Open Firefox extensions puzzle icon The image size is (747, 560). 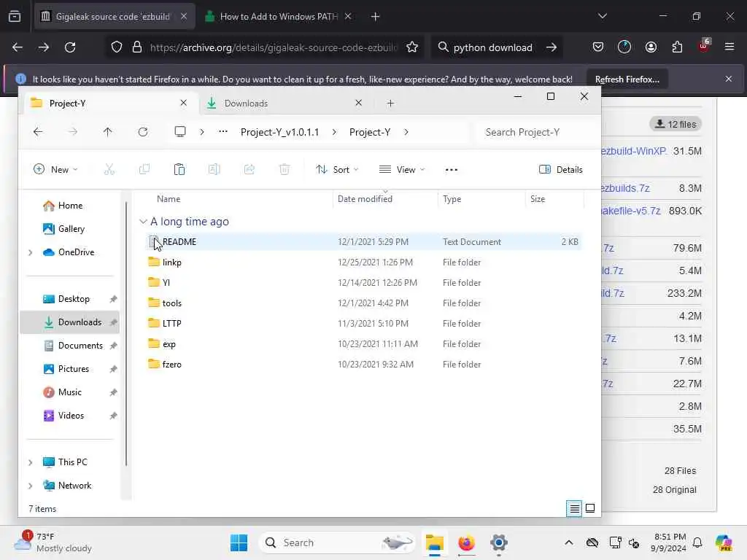pos(677,47)
